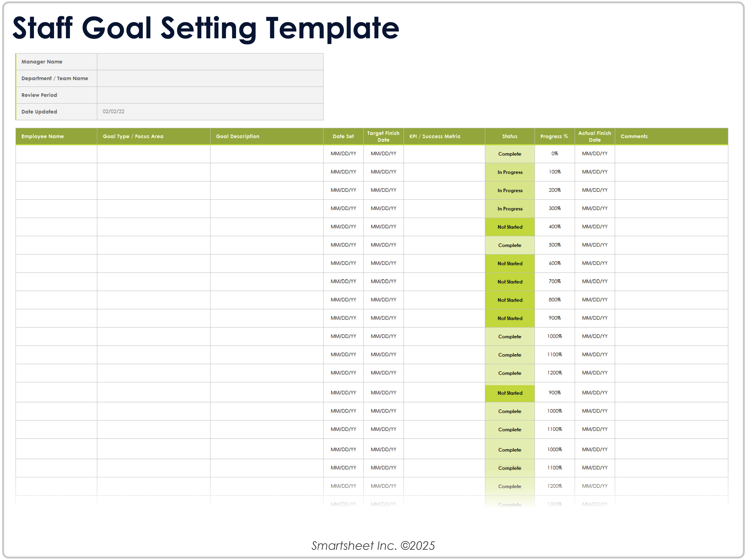Click the Progress % column header
Screen dimensions: 747x560
554,136
